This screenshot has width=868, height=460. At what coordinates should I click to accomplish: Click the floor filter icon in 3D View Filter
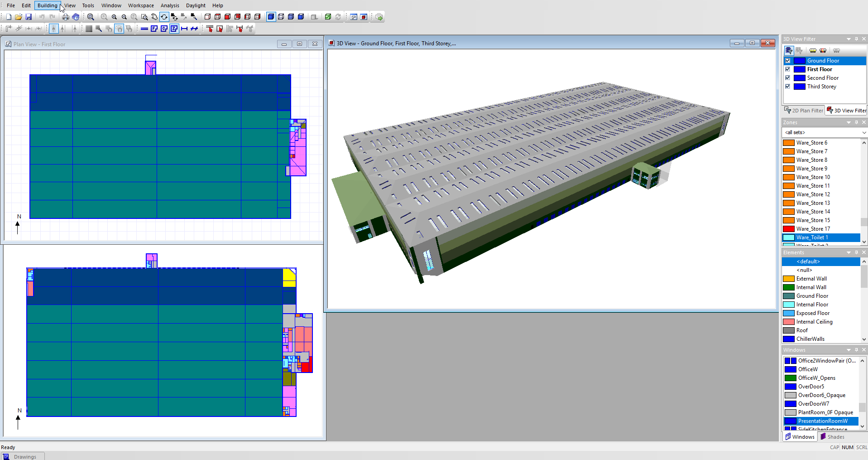pos(789,50)
